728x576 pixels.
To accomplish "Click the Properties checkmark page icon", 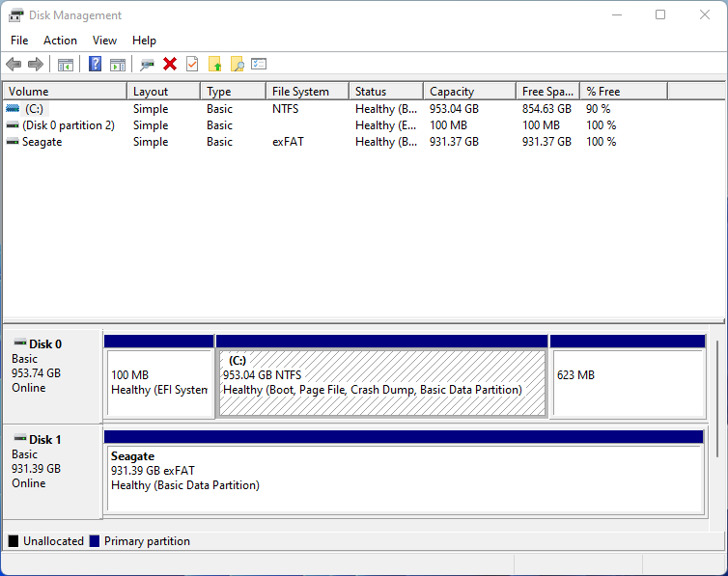I will pyautogui.click(x=192, y=64).
